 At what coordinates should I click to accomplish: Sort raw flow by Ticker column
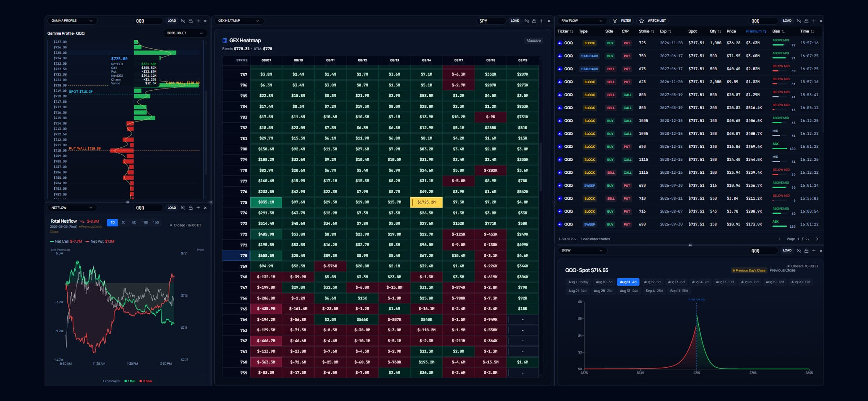(565, 31)
